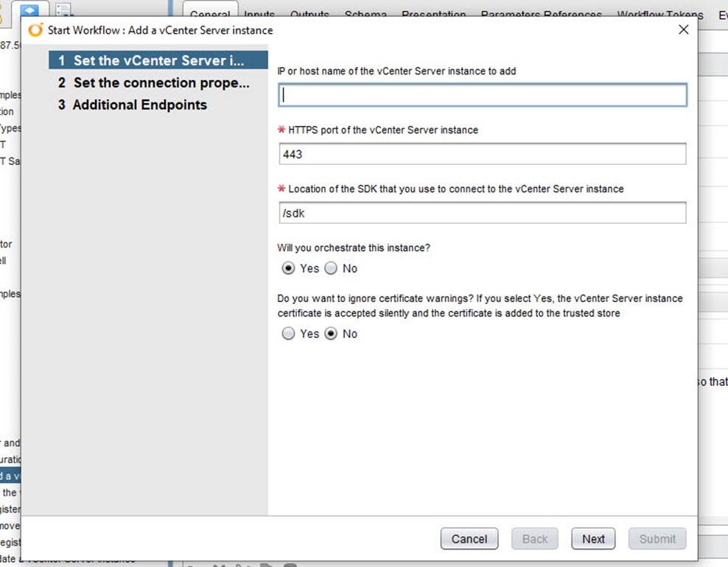Click the 'Will you orchestrate this instance?' label
Screen dimensions: 728x567
(x=354, y=247)
